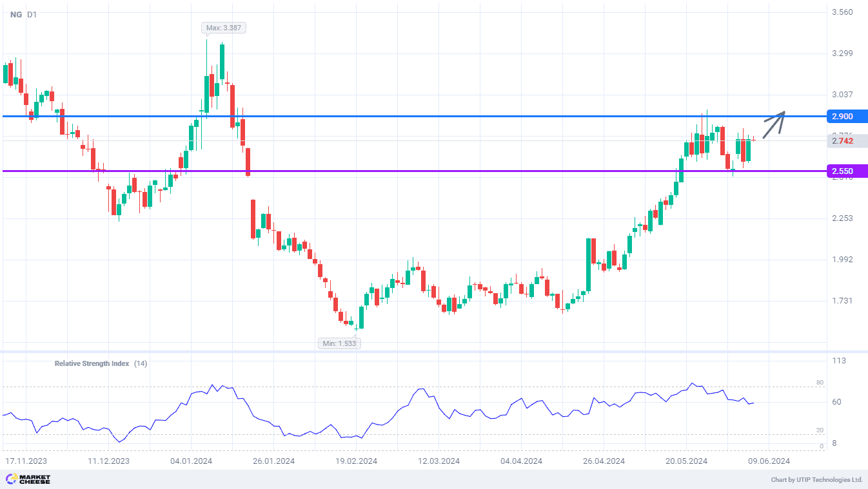Image resolution: width=868 pixels, height=489 pixels.
Task: Click the 1.731 price axis label
Action: [842, 301]
